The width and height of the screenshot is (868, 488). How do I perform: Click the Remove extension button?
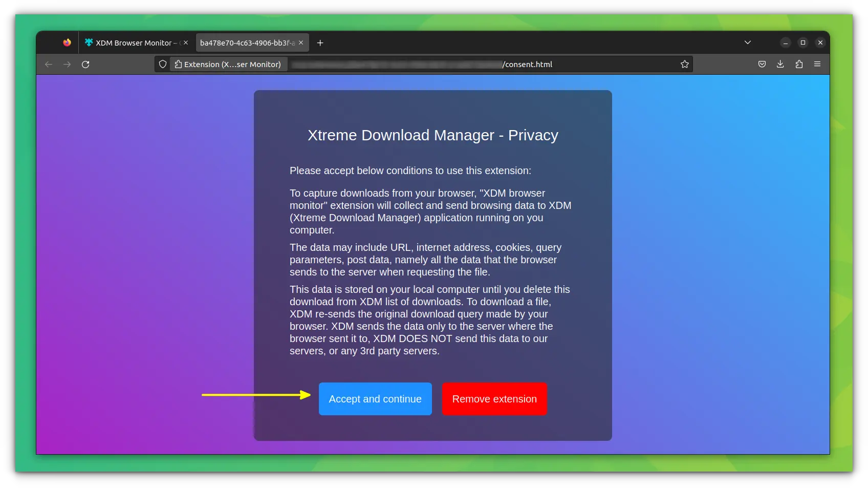point(494,399)
